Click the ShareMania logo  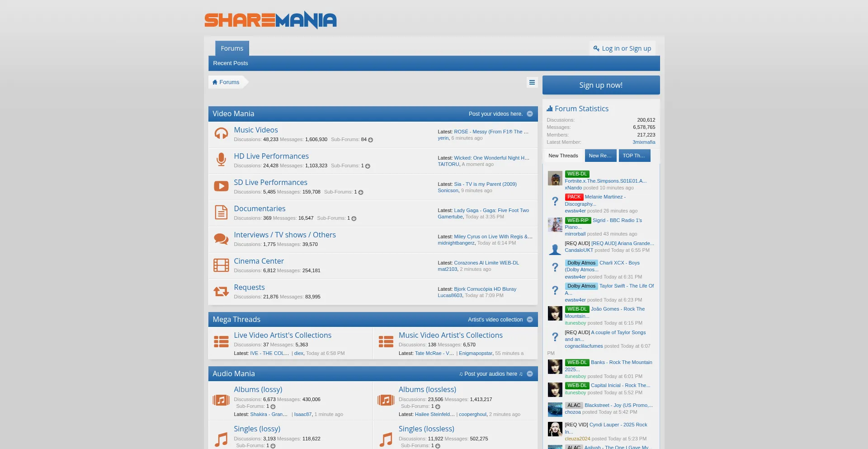pyautogui.click(x=270, y=20)
